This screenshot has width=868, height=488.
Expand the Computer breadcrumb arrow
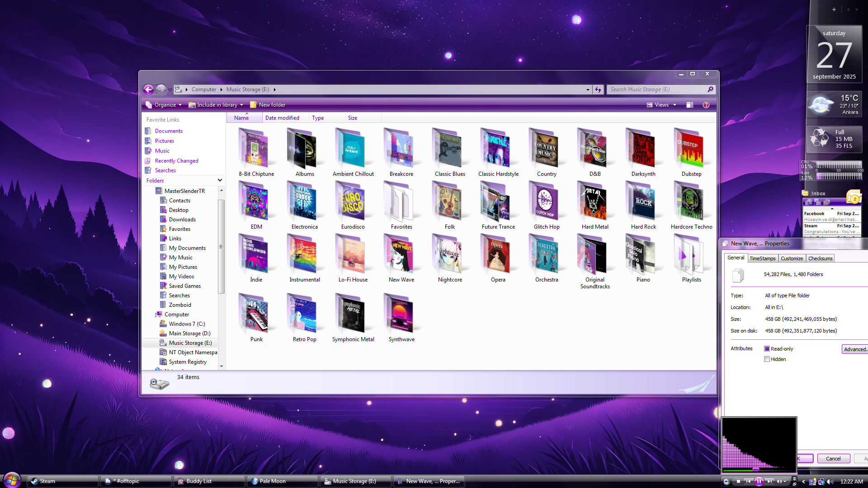222,89
